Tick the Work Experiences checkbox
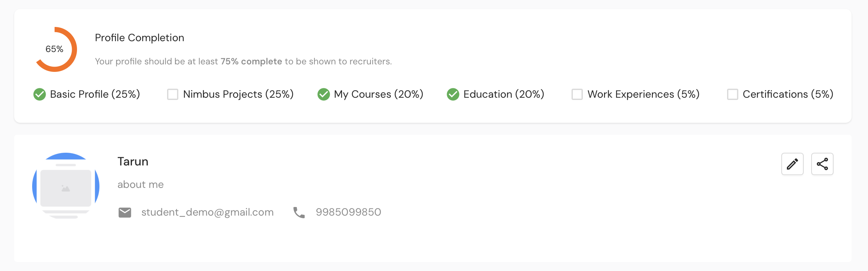This screenshot has height=271, width=868. coord(577,94)
